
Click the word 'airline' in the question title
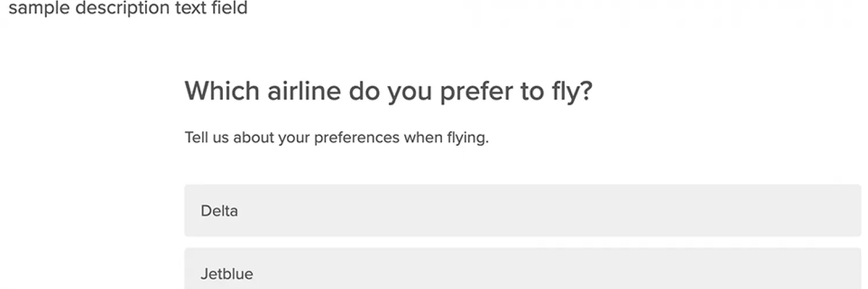tap(304, 91)
